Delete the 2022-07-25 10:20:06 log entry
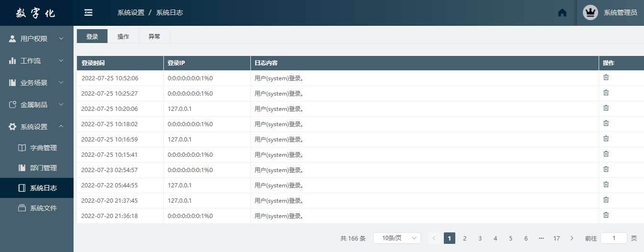The height and width of the screenshot is (252, 644). [606, 108]
